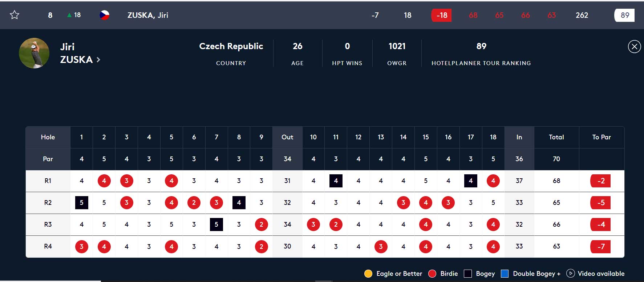Open Jiri Zuska's profile photo
This screenshot has width=644, height=282.
34,53
